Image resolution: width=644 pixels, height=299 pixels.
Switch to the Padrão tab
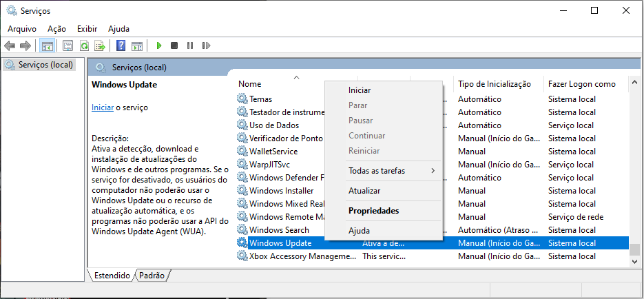pos(152,275)
